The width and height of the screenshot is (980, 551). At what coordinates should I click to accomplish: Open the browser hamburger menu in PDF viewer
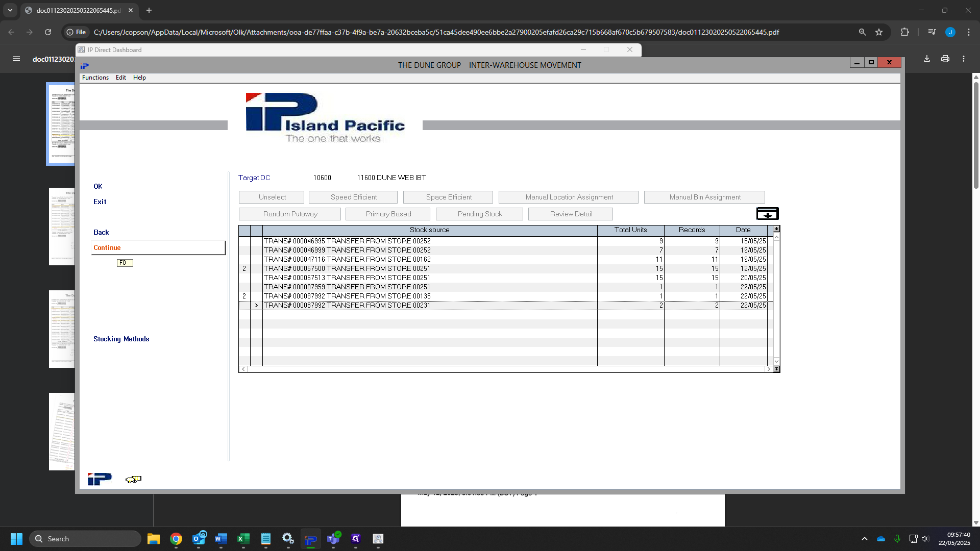click(x=16, y=59)
